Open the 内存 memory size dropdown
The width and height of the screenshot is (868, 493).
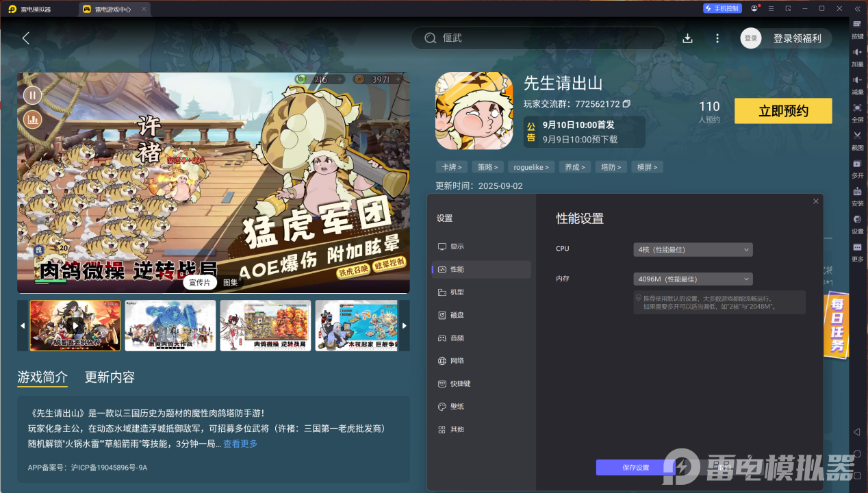(692, 279)
